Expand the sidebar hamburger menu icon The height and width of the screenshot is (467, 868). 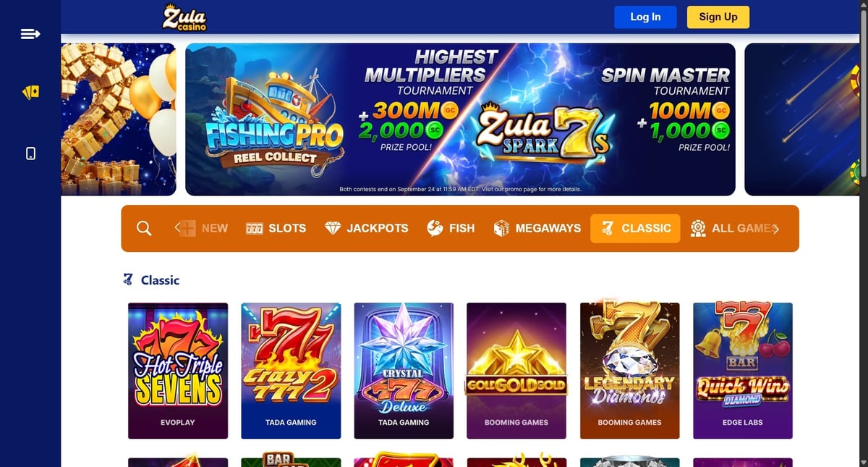30,34
